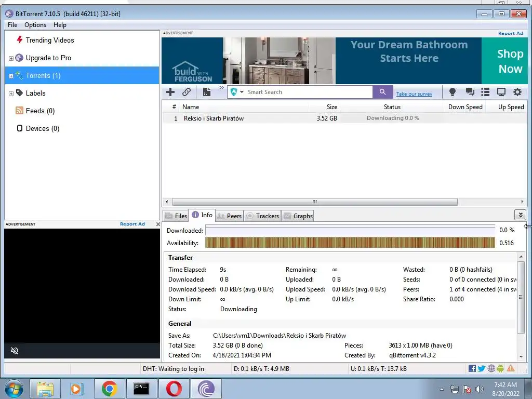Click the Devices phone icon
The height and width of the screenshot is (399, 532).
20,128
